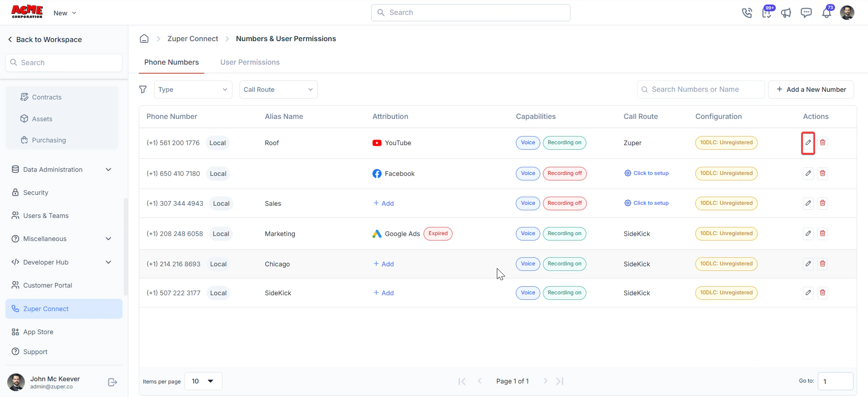Edit the (+1) 650 410 7180 number
868x397 pixels.
tap(808, 174)
